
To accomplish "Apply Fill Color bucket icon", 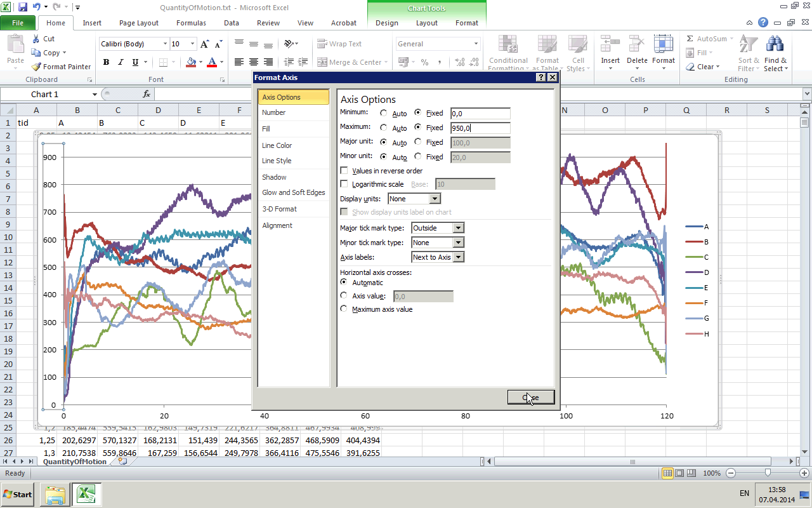I will (x=190, y=62).
